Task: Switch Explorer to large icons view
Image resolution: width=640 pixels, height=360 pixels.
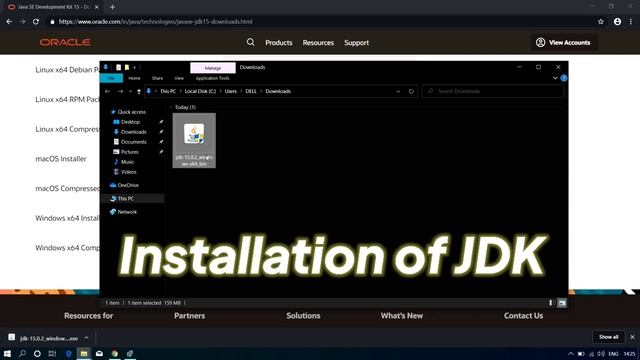Action: click(562, 303)
